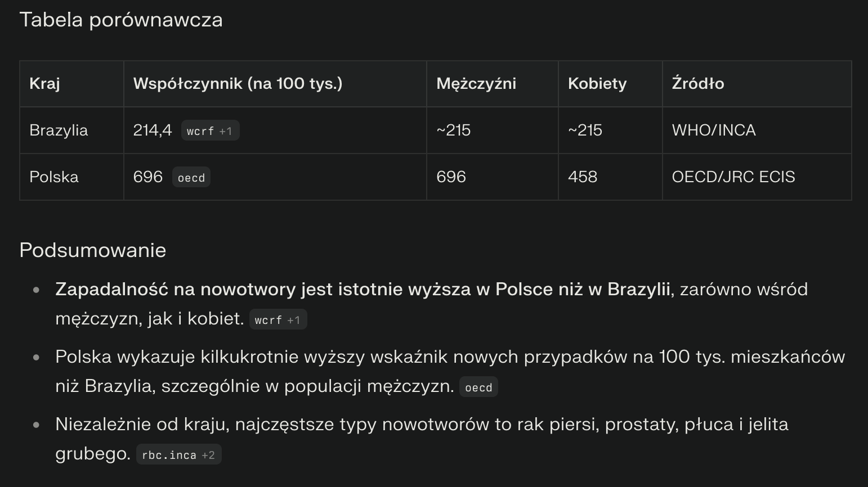Click the wcrf +1 source chip after 'kobiet.'
Screen dimensions: 868x487
tap(278, 320)
